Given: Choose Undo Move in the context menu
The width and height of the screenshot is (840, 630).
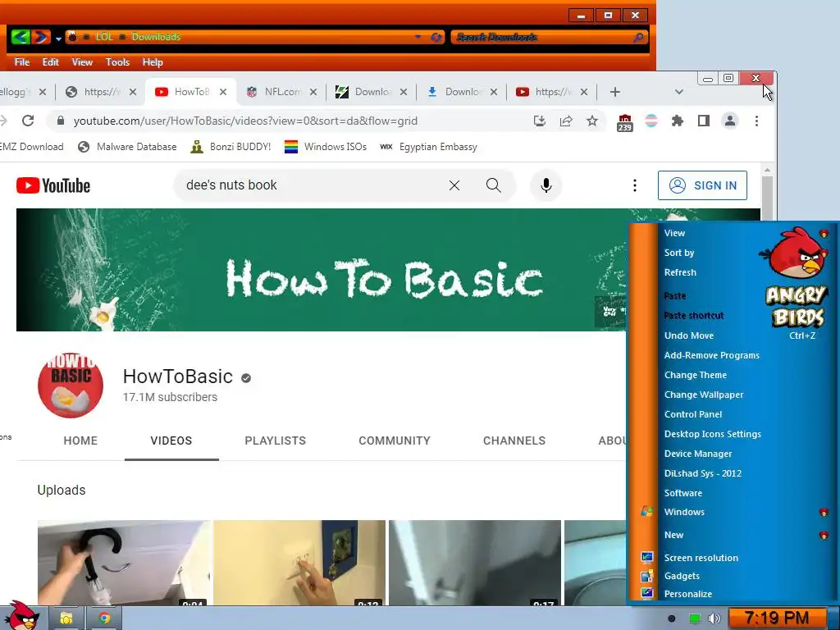Looking at the screenshot, I should coord(689,336).
